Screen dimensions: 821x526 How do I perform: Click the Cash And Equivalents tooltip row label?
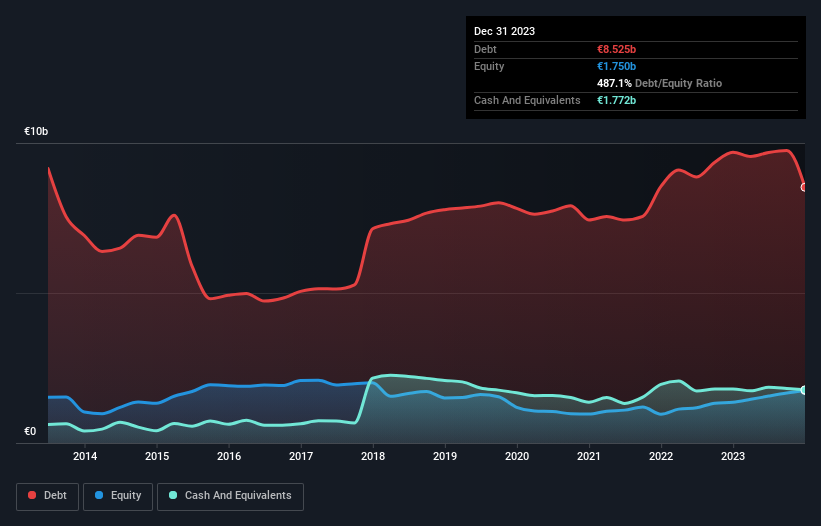tap(527, 100)
